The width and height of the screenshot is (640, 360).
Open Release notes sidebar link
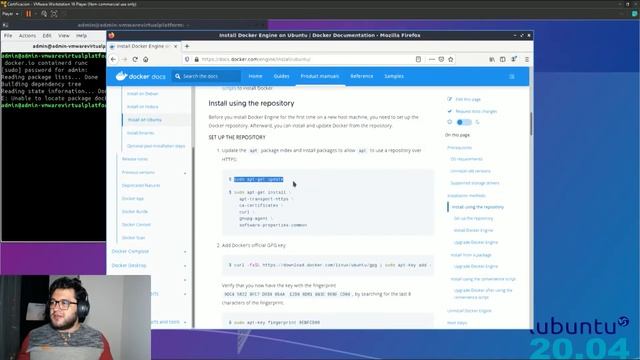[135, 159]
